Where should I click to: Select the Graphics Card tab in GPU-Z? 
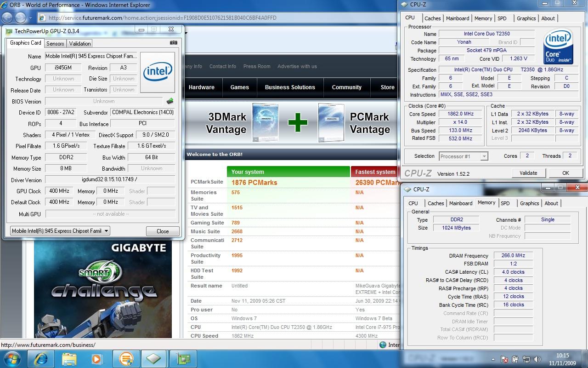click(26, 43)
